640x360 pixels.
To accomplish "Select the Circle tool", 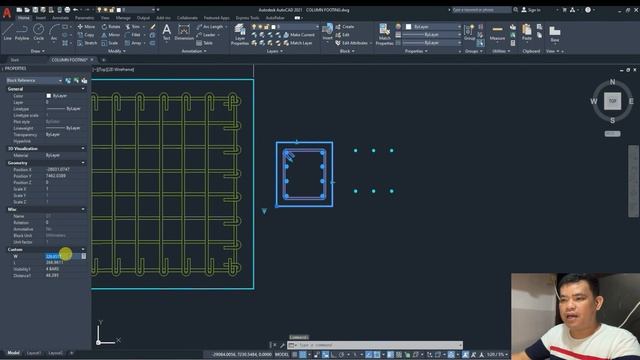I will 38,32.
